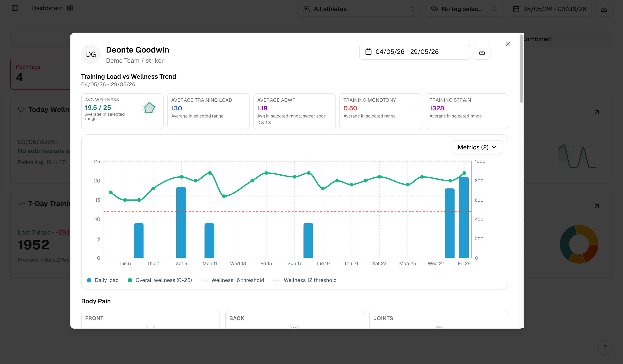The width and height of the screenshot is (623, 364).
Task: Click the Training Monotony value 0.50
Action: (x=350, y=108)
